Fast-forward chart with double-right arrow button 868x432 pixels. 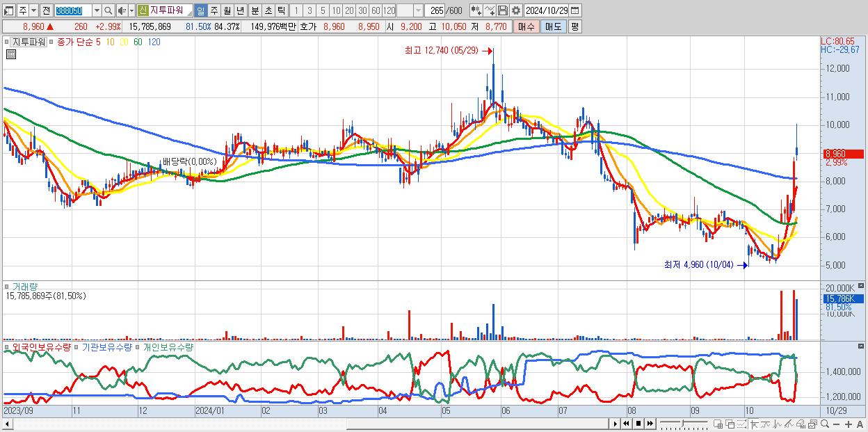point(650,424)
